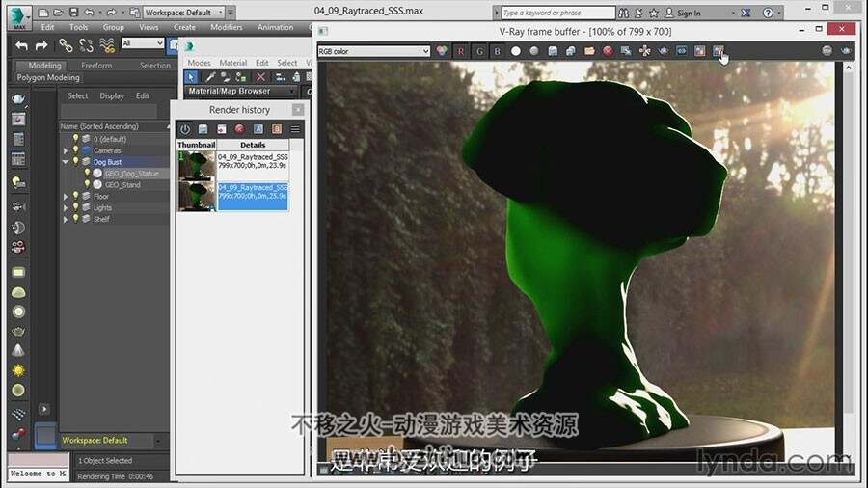Open the Modifiers menu

[x=227, y=27]
